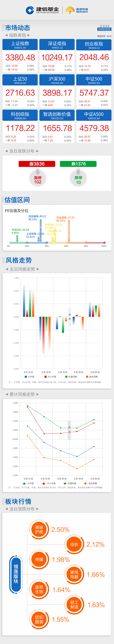Click the orange 成长风格 legend swatch in the bar chart
Image resolution: width=114 pixels, height=644 pixels.
click(87, 377)
